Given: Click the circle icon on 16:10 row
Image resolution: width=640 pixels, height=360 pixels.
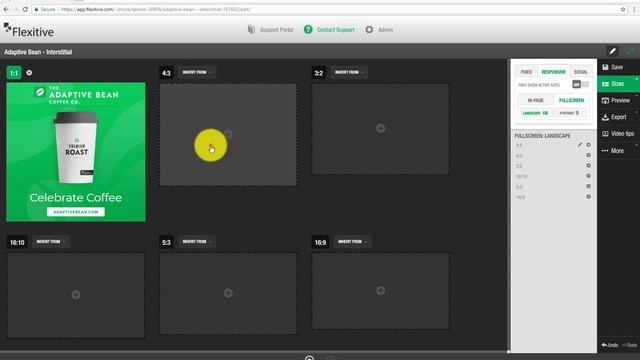Looking at the screenshot, I should point(589,176).
